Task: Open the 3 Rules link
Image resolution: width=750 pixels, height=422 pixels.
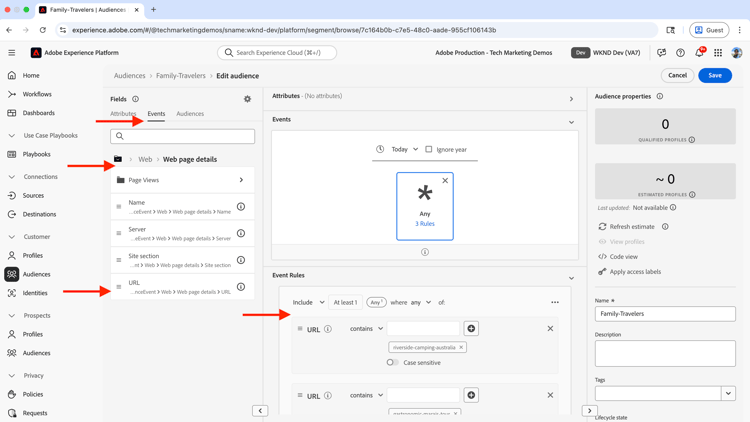Action: click(x=425, y=224)
